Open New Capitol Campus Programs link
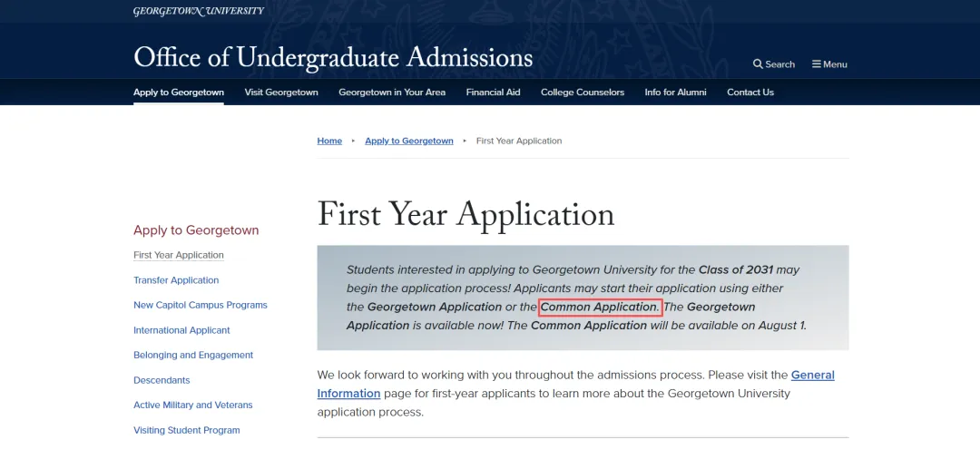The width and height of the screenshot is (980, 469). (200, 306)
